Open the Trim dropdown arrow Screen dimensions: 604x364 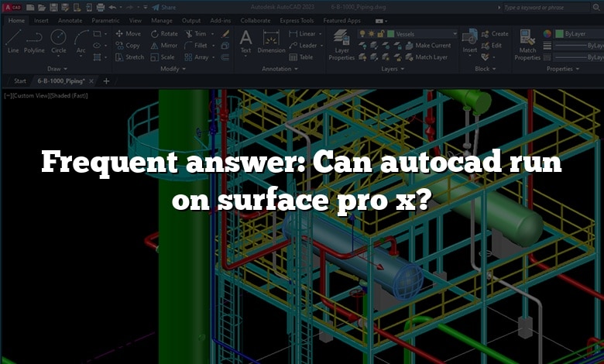(212, 34)
